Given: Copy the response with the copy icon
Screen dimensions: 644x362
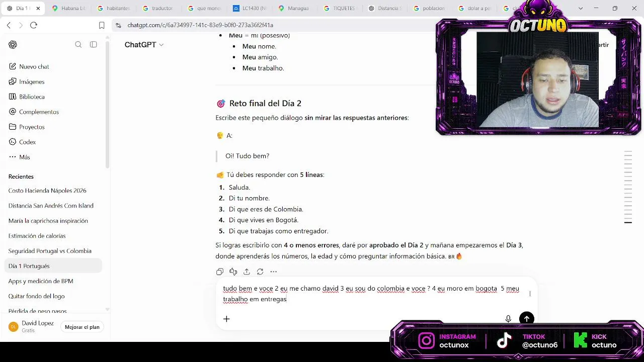Looking at the screenshot, I should click(x=220, y=271).
